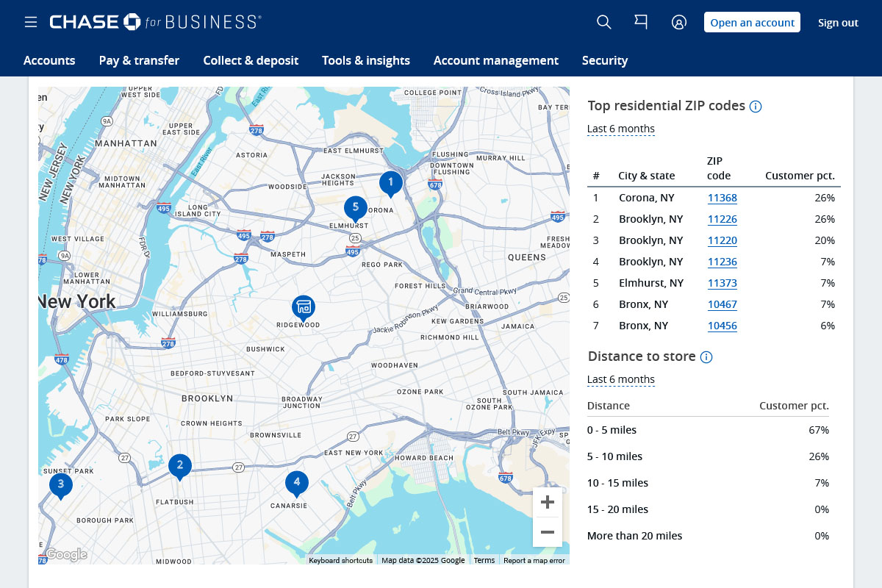The image size is (882, 588).
Task: Zoom in on the map with the plus control
Action: [547, 502]
